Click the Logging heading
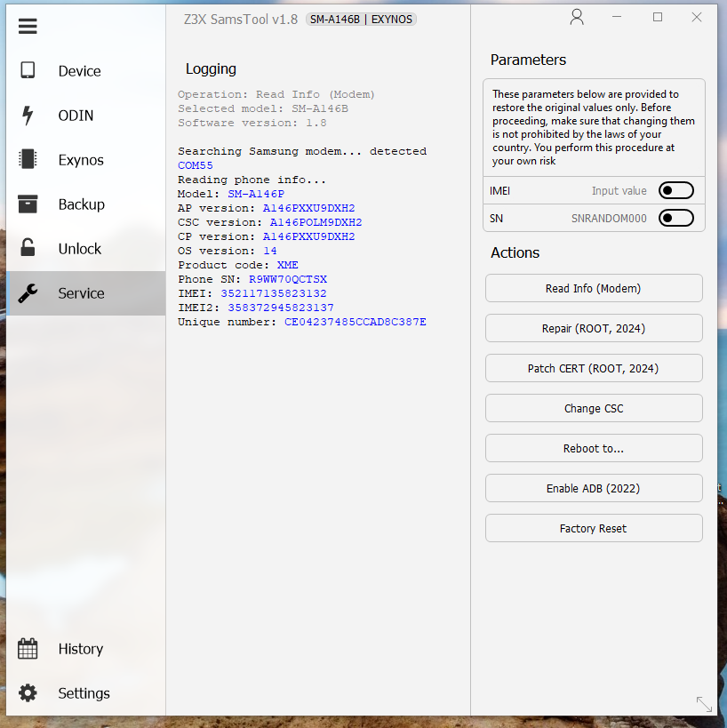The image size is (727, 728). pyautogui.click(x=211, y=68)
